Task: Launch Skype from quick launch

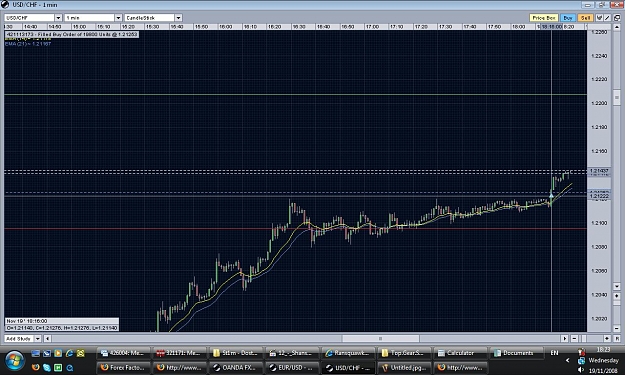Action: [x=47, y=367]
